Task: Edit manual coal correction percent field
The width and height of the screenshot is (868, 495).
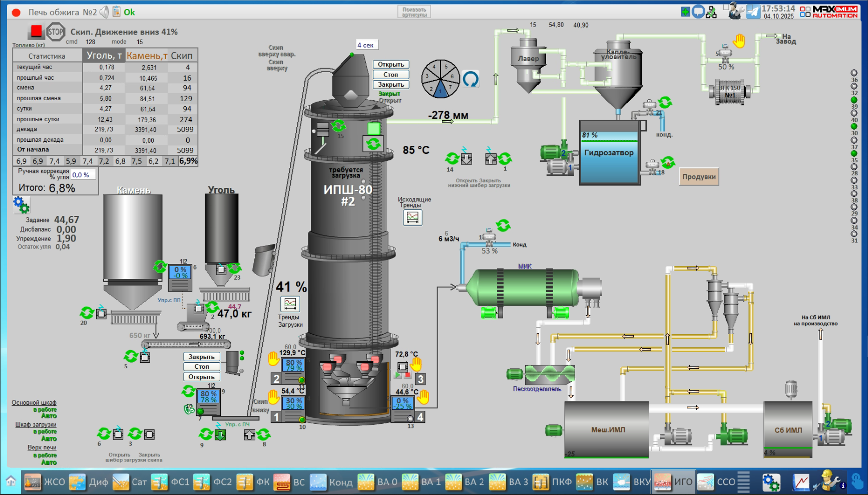Action: coord(83,175)
